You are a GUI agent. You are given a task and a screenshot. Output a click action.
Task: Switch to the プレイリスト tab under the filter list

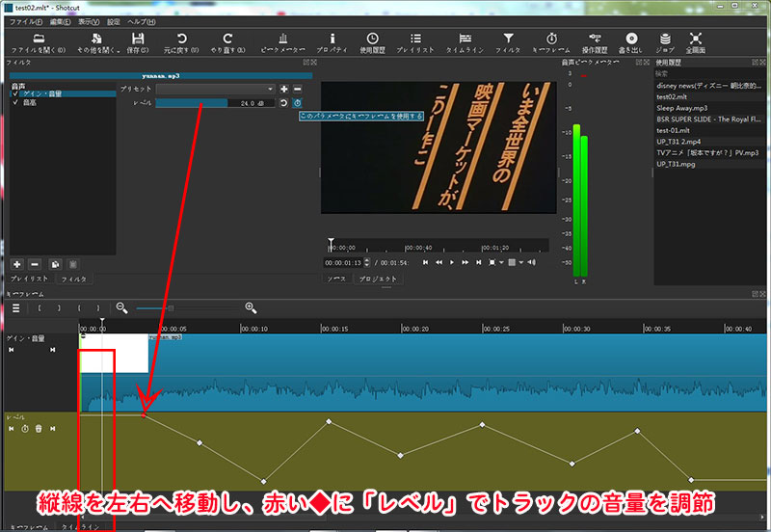30,279
